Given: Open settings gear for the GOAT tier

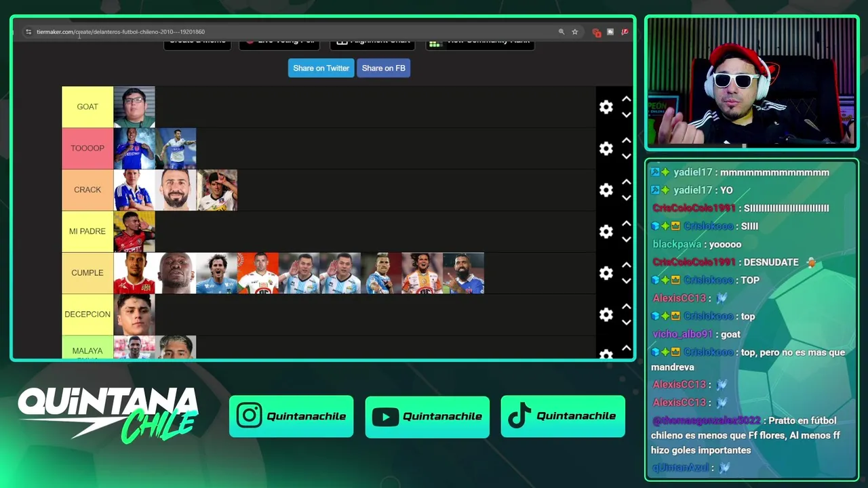Looking at the screenshot, I should click(606, 107).
